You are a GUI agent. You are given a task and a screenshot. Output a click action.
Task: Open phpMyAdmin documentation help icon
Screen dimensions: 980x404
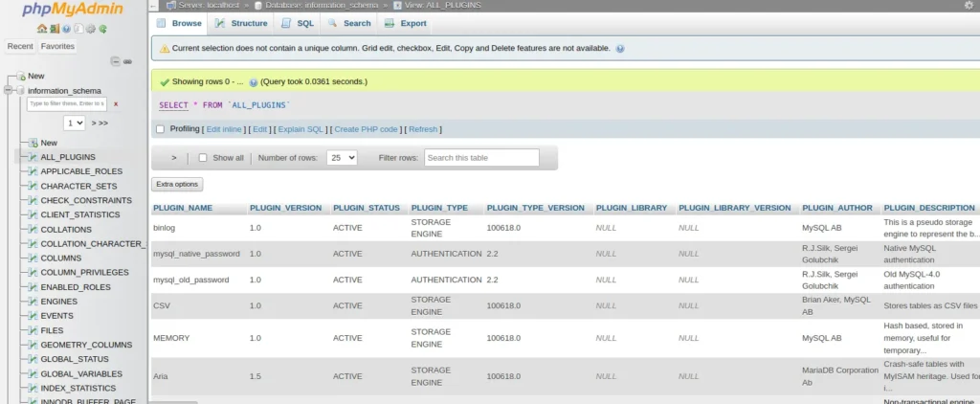tap(66, 29)
